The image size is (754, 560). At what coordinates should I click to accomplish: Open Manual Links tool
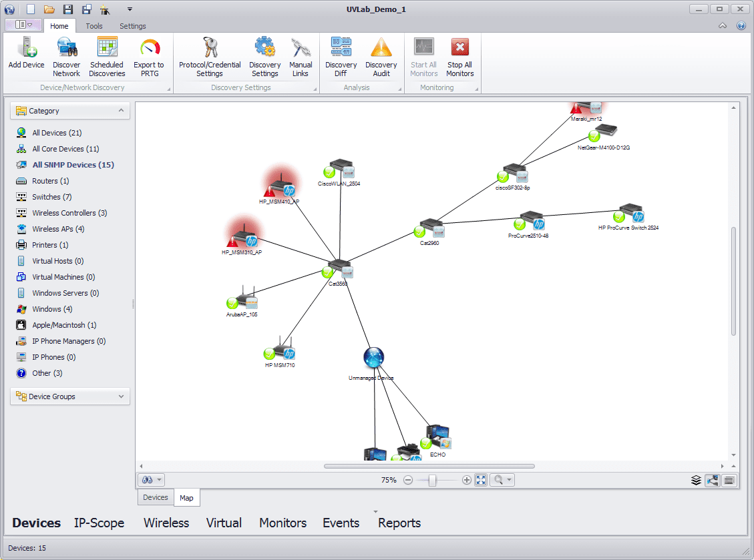click(301, 57)
